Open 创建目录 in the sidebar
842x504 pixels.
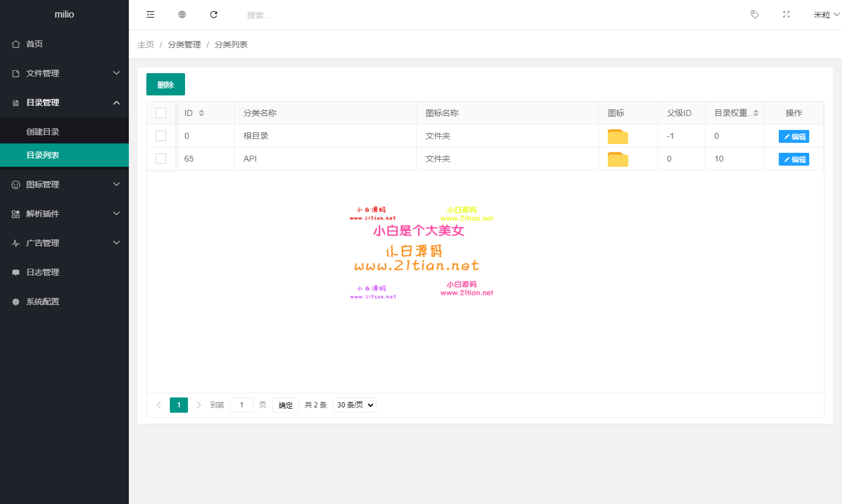[x=43, y=132]
